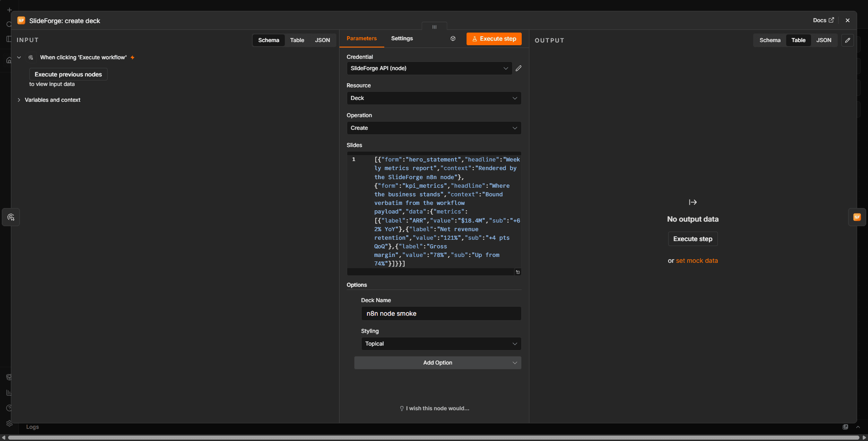Select the Settings tab
This screenshot has width=868, height=441.
point(402,38)
